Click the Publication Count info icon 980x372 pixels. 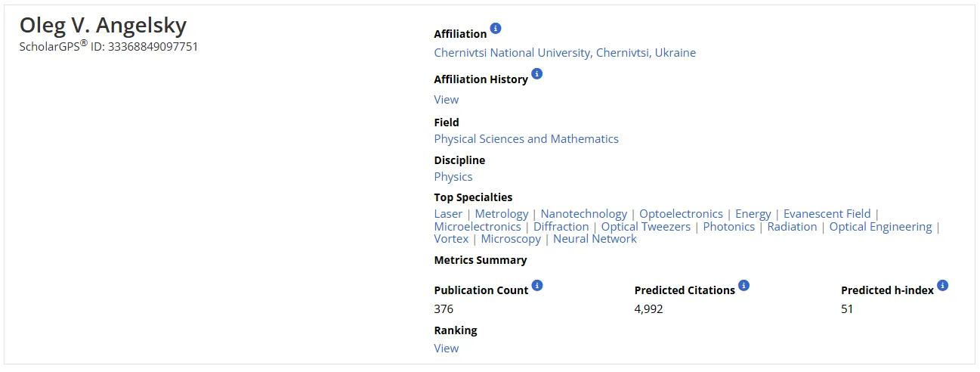(537, 285)
